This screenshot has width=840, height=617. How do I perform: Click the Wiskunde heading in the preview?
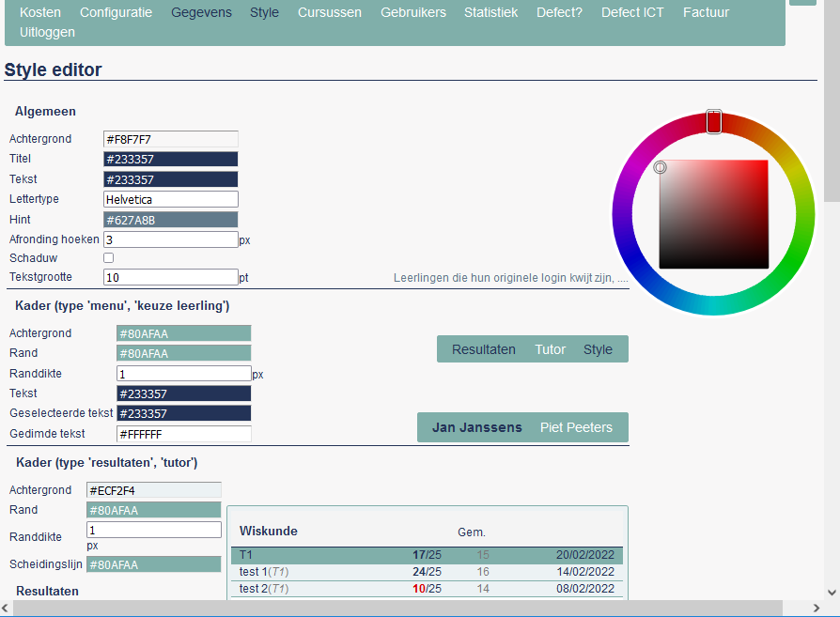tap(269, 531)
